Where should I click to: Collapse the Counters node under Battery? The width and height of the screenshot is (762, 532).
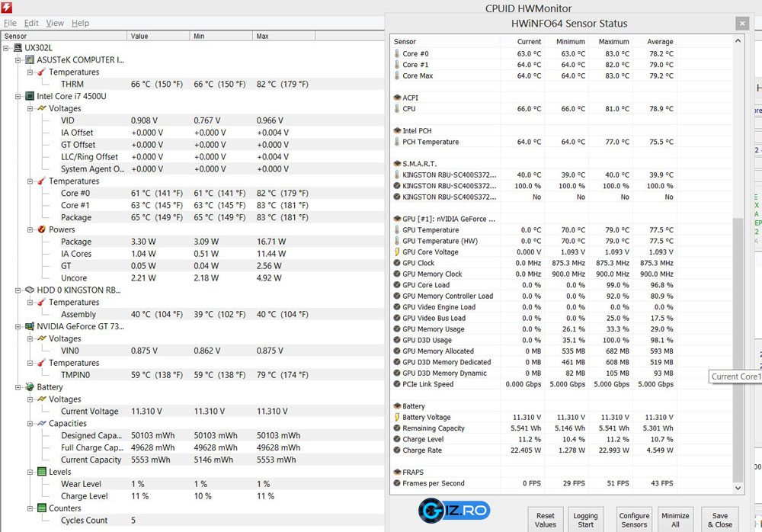point(30,508)
